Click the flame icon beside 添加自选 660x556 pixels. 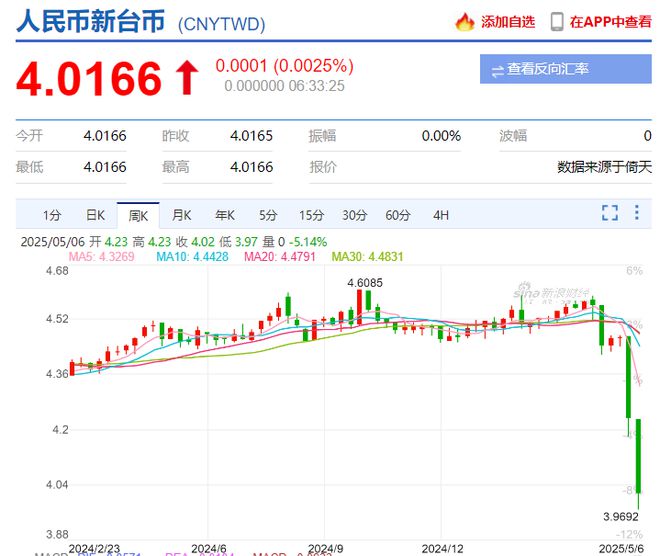pyautogui.click(x=465, y=22)
